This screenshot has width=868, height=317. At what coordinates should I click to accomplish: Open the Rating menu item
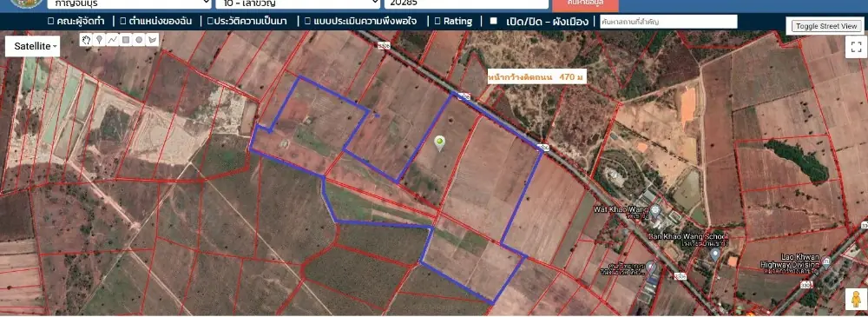click(x=453, y=22)
